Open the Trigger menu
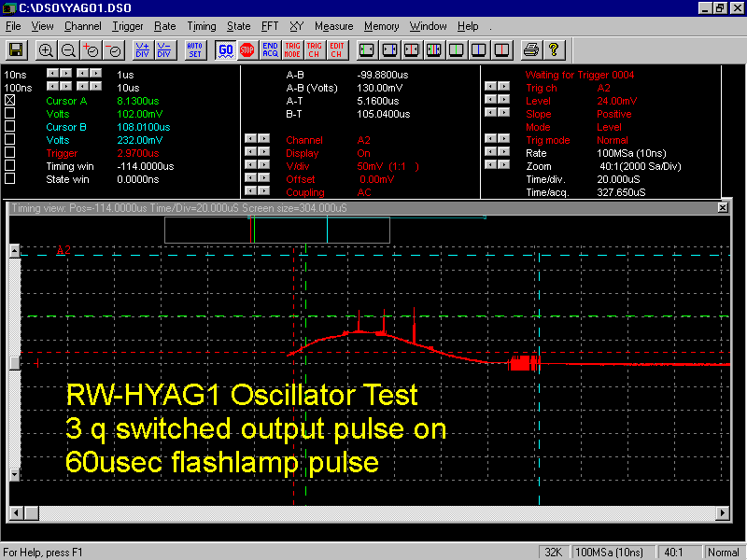Viewport: 747px width, 560px height. [128, 26]
